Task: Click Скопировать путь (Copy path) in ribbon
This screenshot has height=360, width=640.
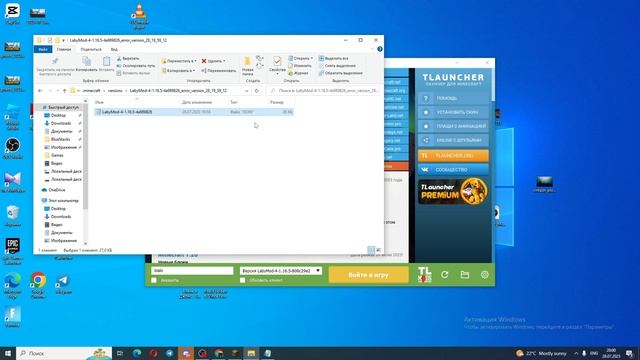Action: pyautogui.click(x=136, y=66)
